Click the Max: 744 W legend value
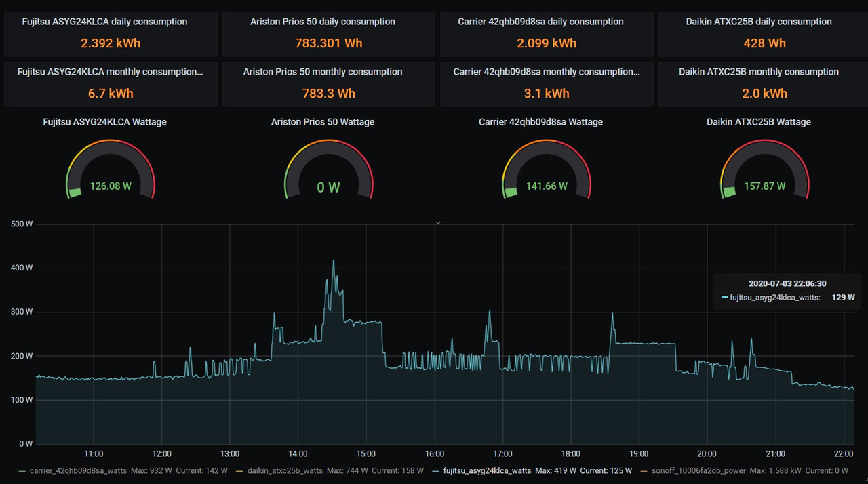The width and height of the screenshot is (868, 484). pos(347,470)
